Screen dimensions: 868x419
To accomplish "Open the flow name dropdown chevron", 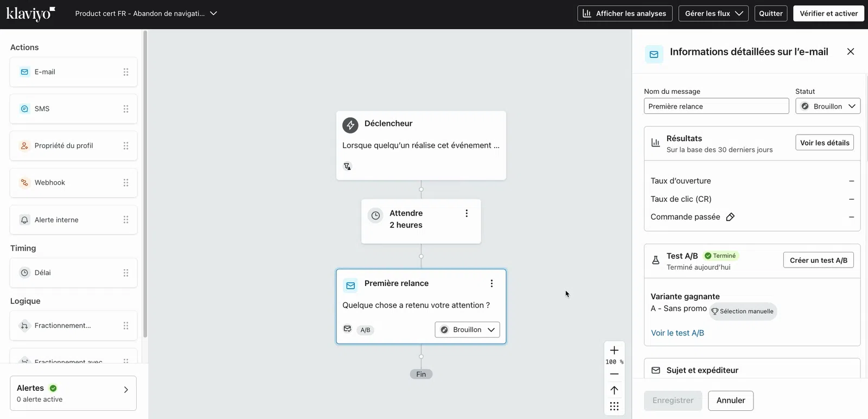I will tap(213, 14).
